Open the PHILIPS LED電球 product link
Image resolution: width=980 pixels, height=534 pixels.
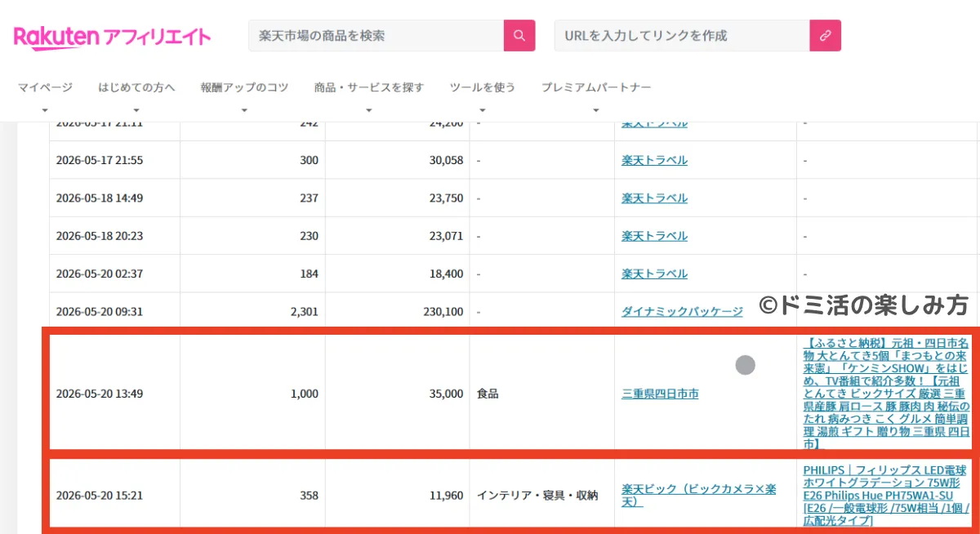click(885, 496)
